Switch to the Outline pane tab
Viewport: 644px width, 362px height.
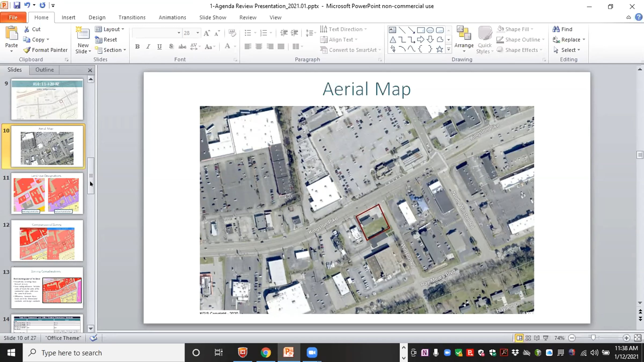pyautogui.click(x=45, y=70)
